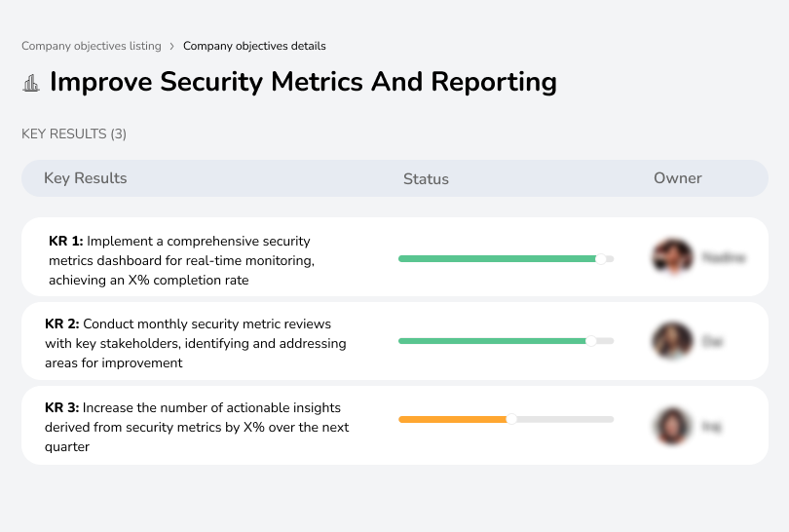Viewport: 789px width, 532px height.
Task: Click the Owner column header
Action: 677,178
